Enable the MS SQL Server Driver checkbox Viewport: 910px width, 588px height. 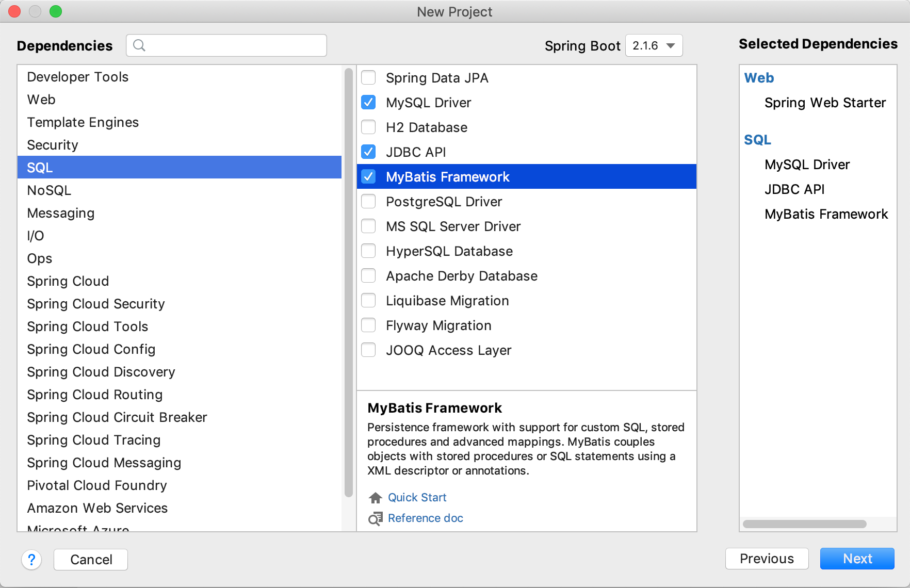[368, 226]
